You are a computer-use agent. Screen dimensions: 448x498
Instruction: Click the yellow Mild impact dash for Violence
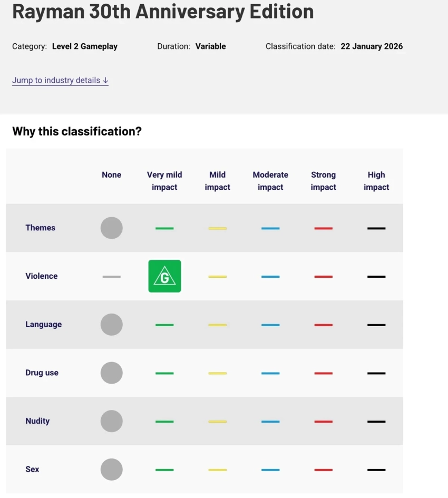[217, 277]
